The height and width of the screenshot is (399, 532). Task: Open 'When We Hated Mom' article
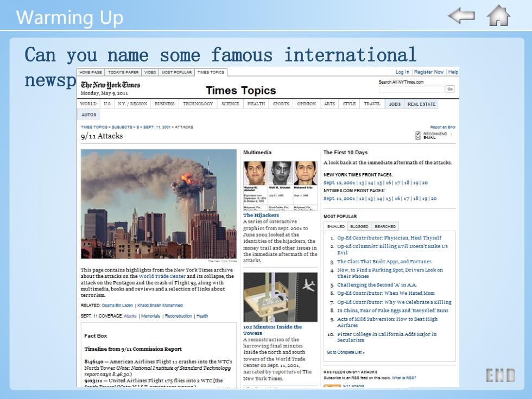point(386,293)
